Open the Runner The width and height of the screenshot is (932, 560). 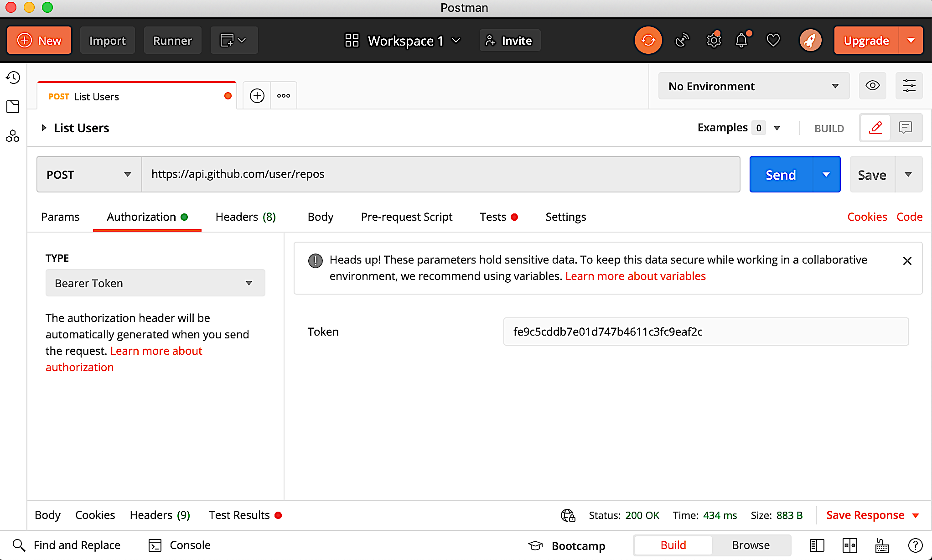tap(172, 41)
